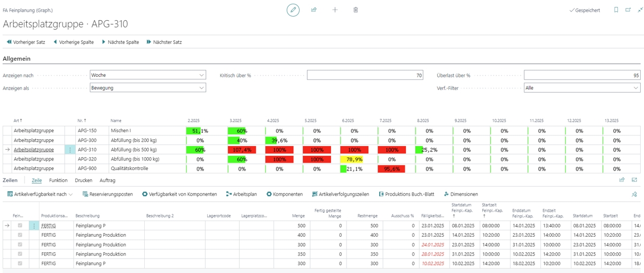This screenshot has height=273, width=644.
Task: Click the share icon at top
Action: tap(314, 10)
